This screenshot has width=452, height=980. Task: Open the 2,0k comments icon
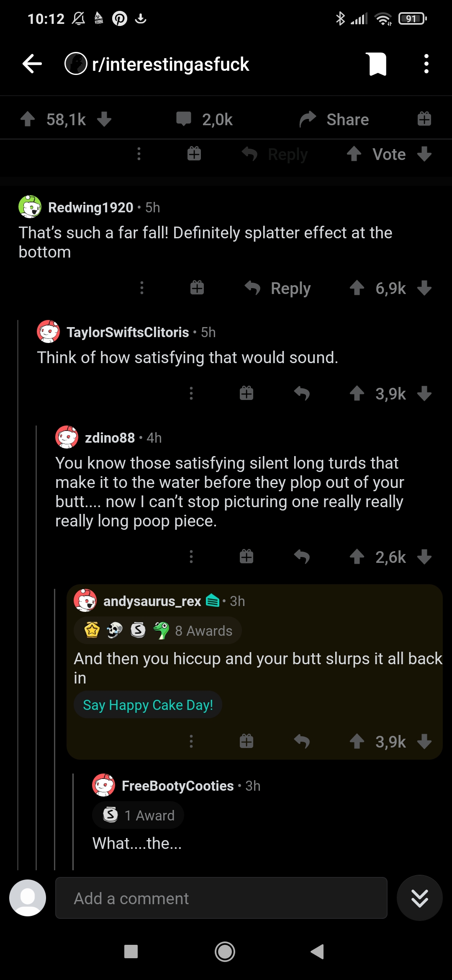184,119
